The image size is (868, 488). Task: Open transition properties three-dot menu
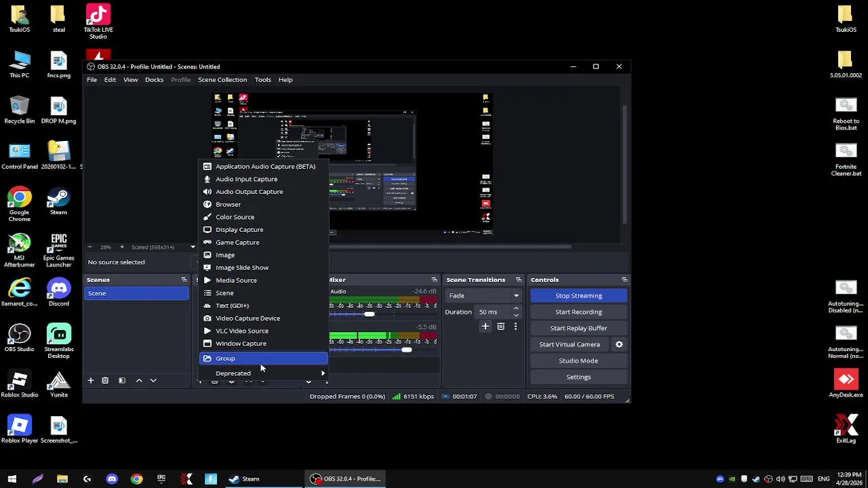pos(515,327)
